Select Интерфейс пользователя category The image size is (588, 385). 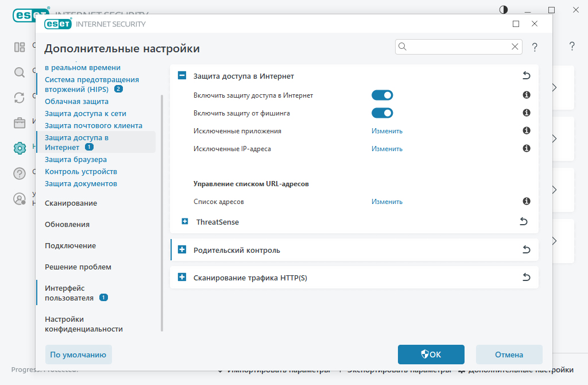click(69, 292)
